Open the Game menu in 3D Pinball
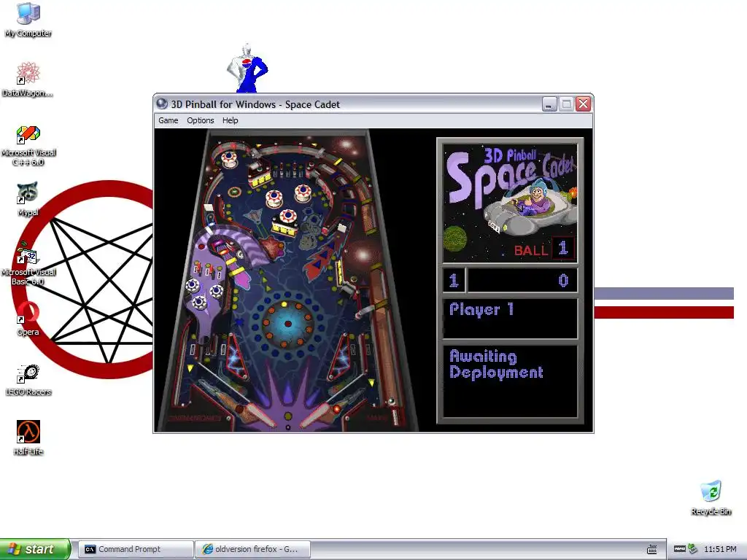747x560 pixels. [x=169, y=120]
